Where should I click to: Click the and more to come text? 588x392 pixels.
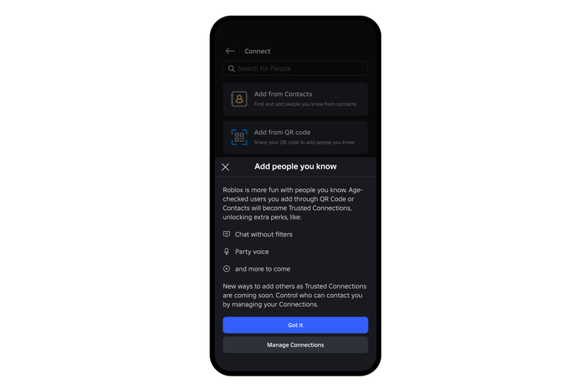(x=263, y=269)
